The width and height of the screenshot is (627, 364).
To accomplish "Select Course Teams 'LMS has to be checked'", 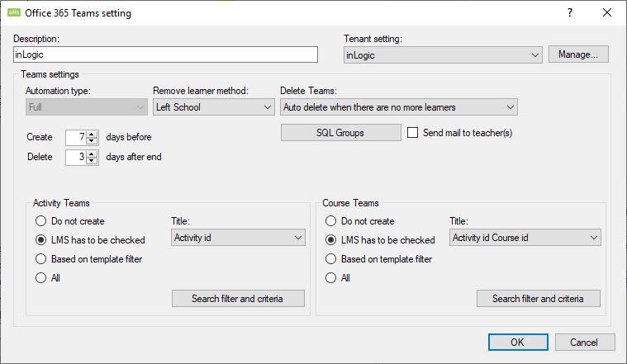I will click(330, 240).
